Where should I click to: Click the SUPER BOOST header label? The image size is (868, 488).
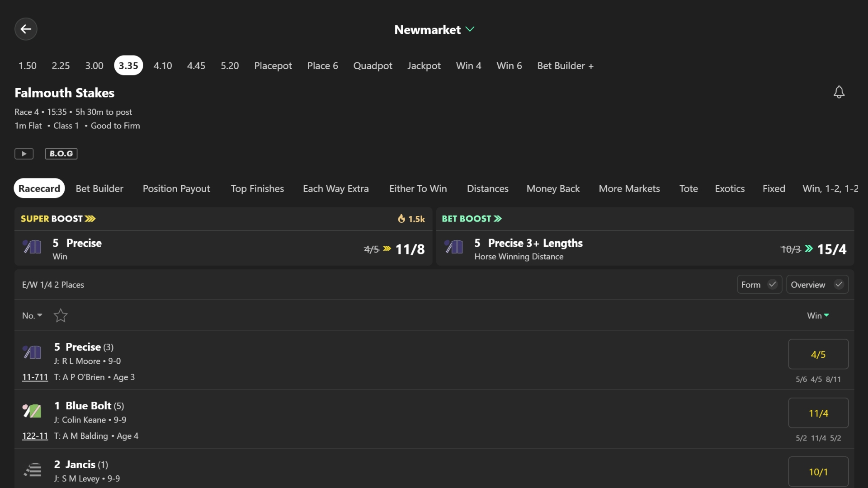(58, 219)
